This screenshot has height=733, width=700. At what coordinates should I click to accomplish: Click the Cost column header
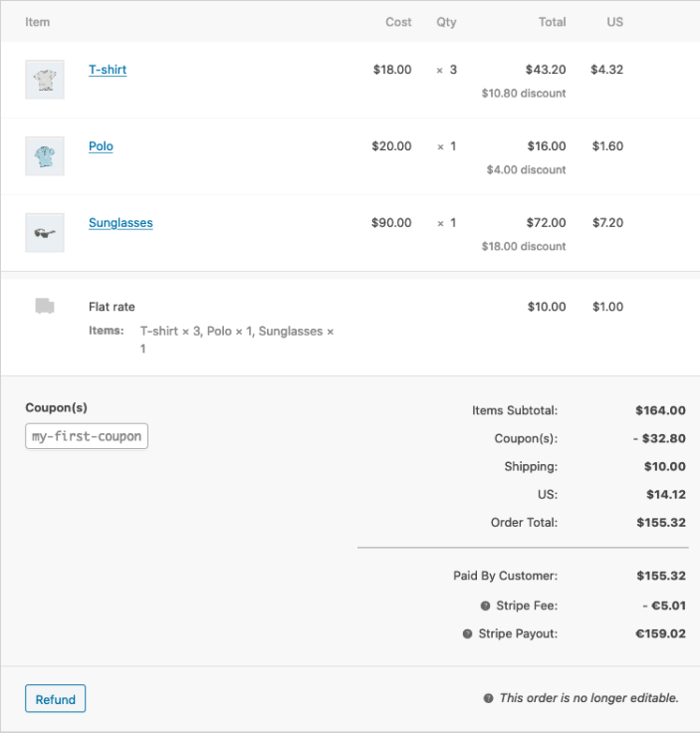click(x=398, y=22)
